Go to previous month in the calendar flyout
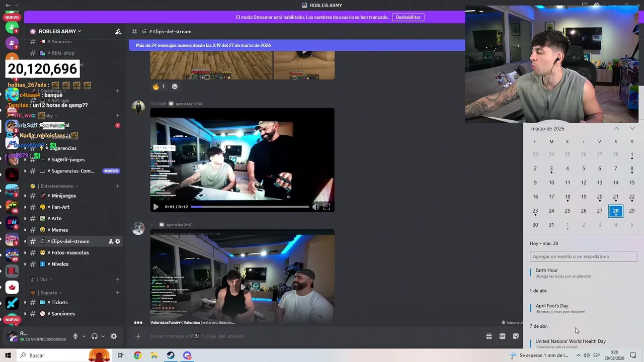644x362 pixels. 616,129
